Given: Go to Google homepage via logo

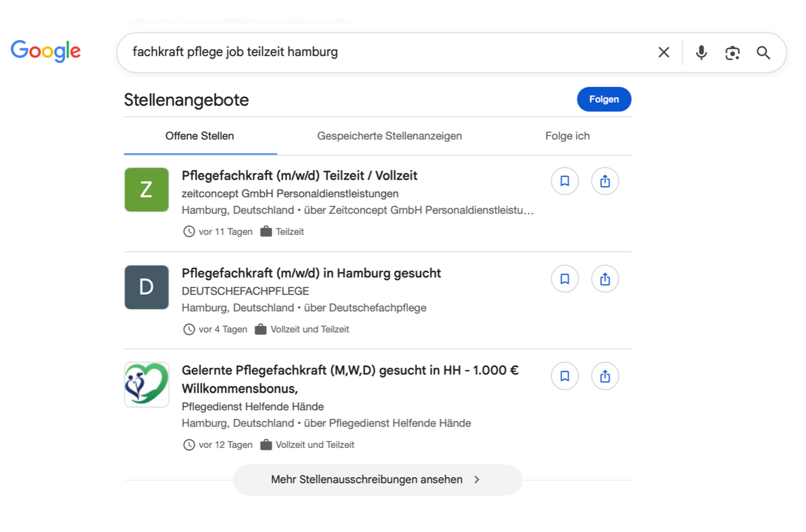Looking at the screenshot, I should point(46,51).
